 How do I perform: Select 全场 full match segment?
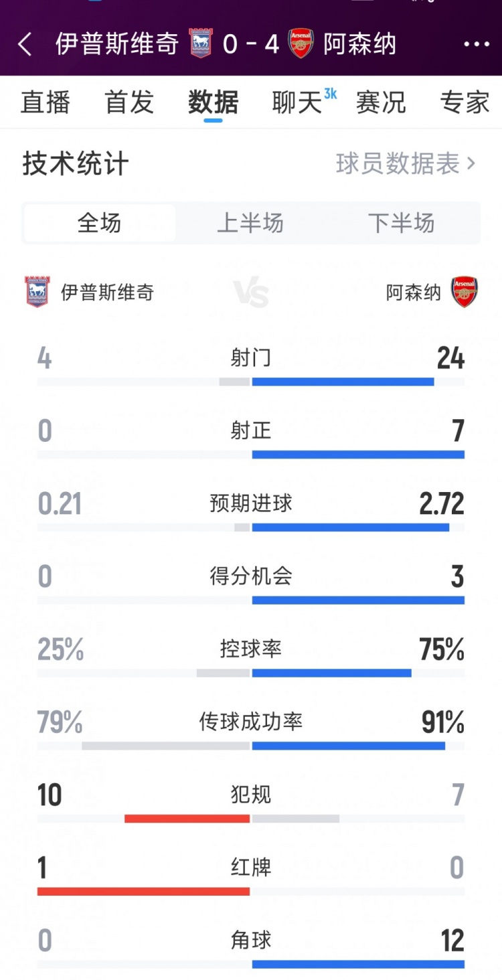click(100, 223)
